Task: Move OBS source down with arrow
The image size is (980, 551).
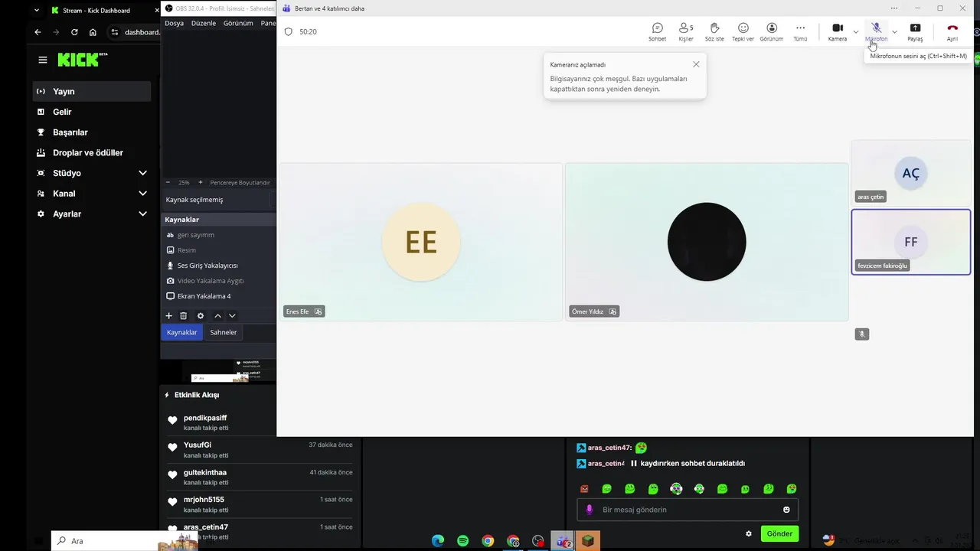Action: tap(232, 315)
